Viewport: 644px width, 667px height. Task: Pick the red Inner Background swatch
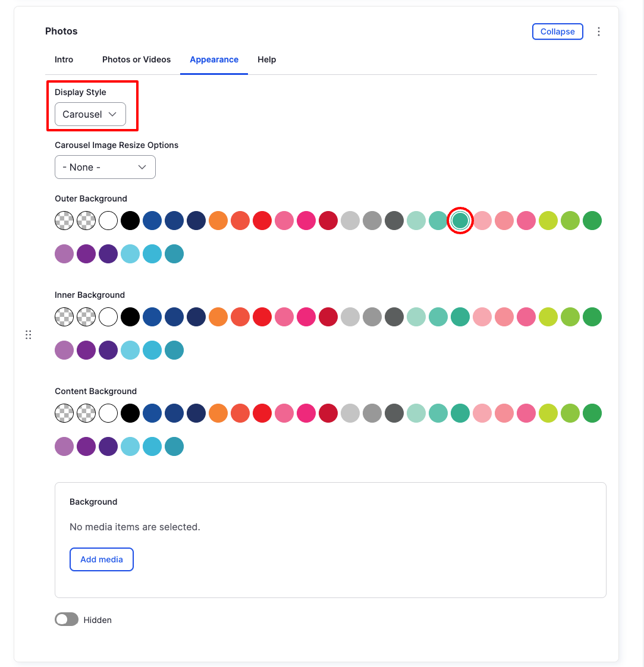click(262, 317)
